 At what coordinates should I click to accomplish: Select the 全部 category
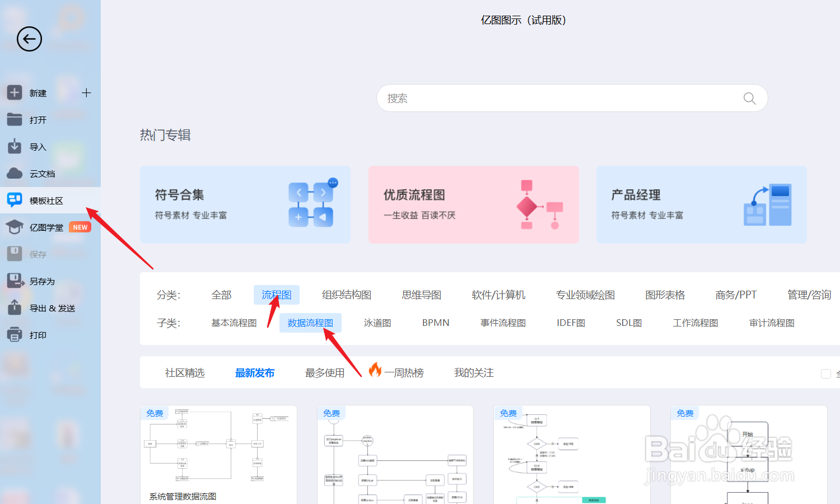pos(222,295)
